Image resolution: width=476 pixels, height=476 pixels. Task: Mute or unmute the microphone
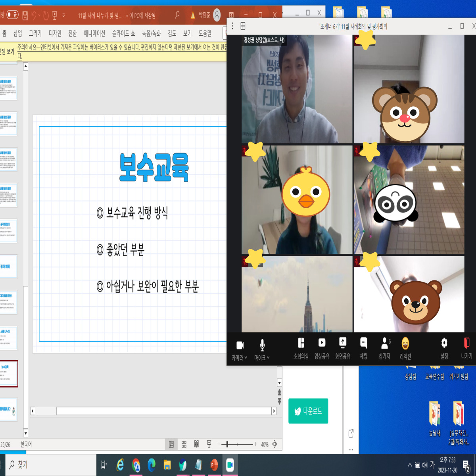click(262, 345)
